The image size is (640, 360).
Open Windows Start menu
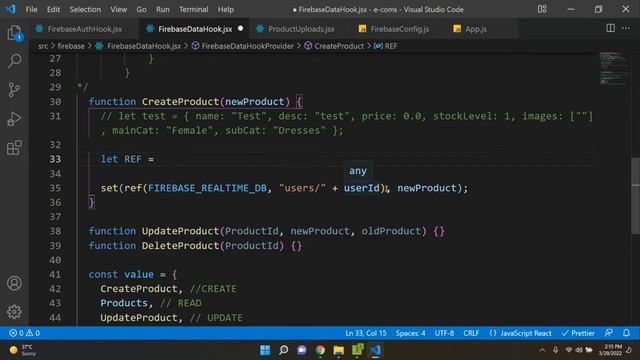click(265, 350)
